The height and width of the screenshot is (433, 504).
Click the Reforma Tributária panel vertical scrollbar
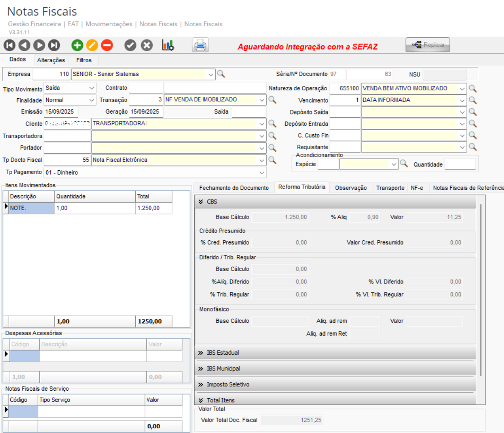[x=481, y=288]
